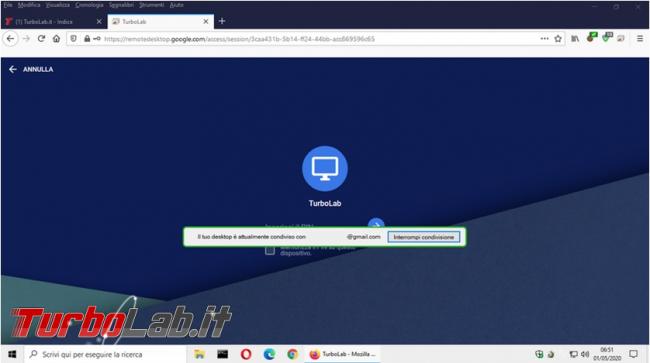650x363 pixels.
Task: Open a new browser tab
Action: coord(222,21)
